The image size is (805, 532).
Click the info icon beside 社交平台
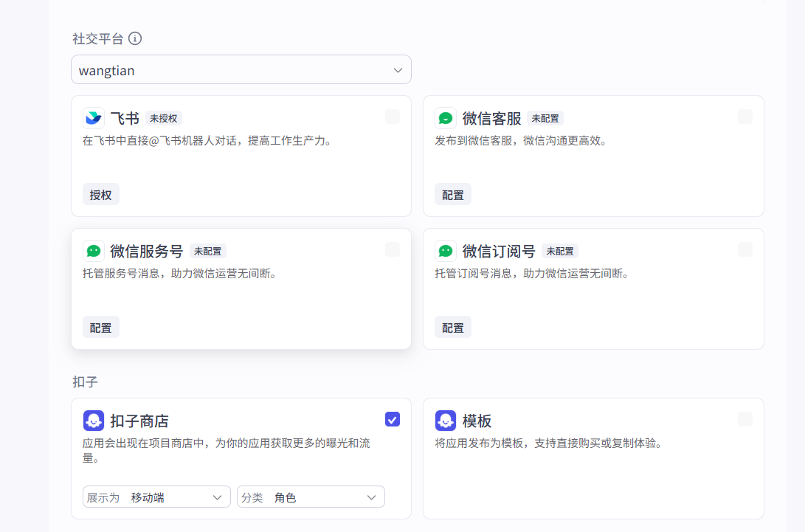point(135,38)
